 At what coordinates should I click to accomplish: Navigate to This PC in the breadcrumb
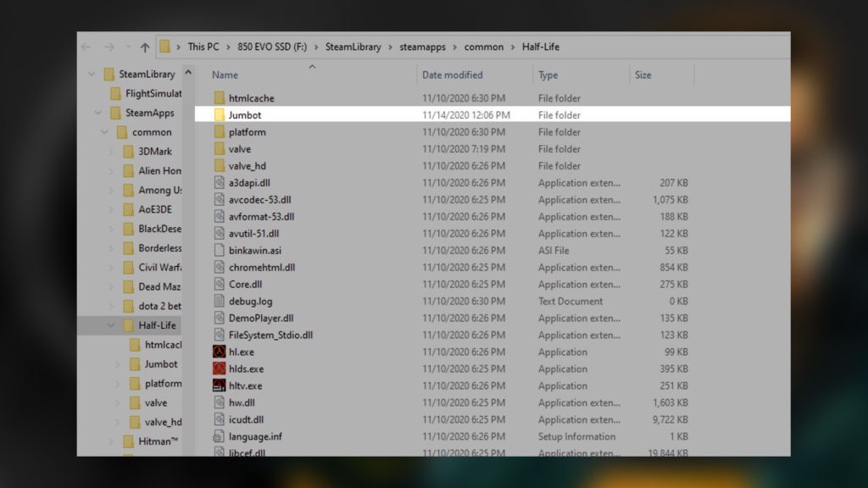203,47
